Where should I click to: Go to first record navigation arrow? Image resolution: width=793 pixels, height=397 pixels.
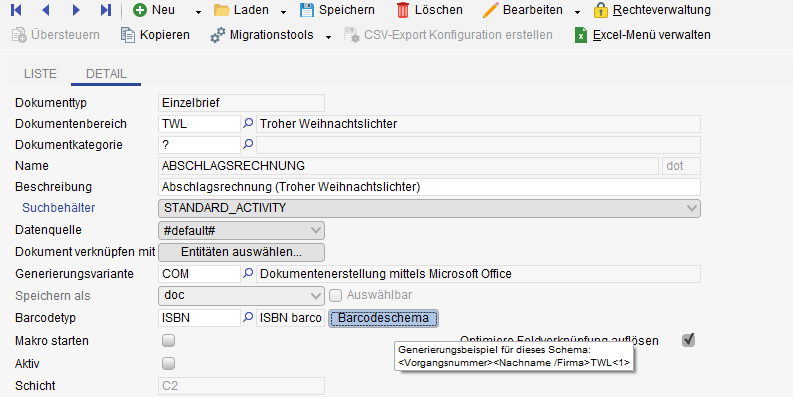tap(16, 10)
